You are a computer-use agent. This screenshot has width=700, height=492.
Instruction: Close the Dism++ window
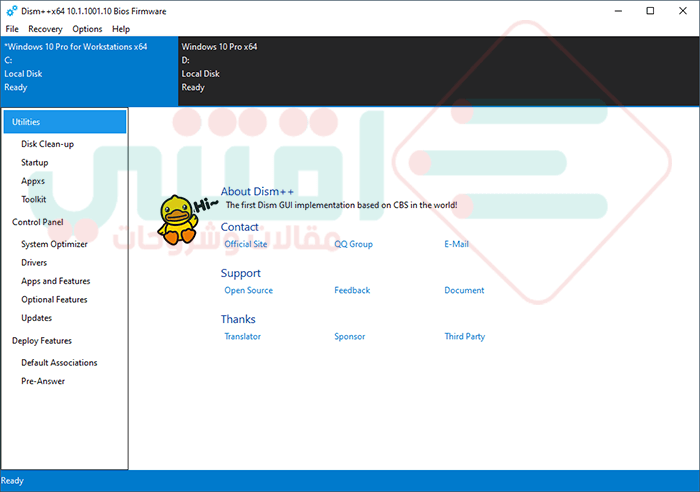coord(683,11)
